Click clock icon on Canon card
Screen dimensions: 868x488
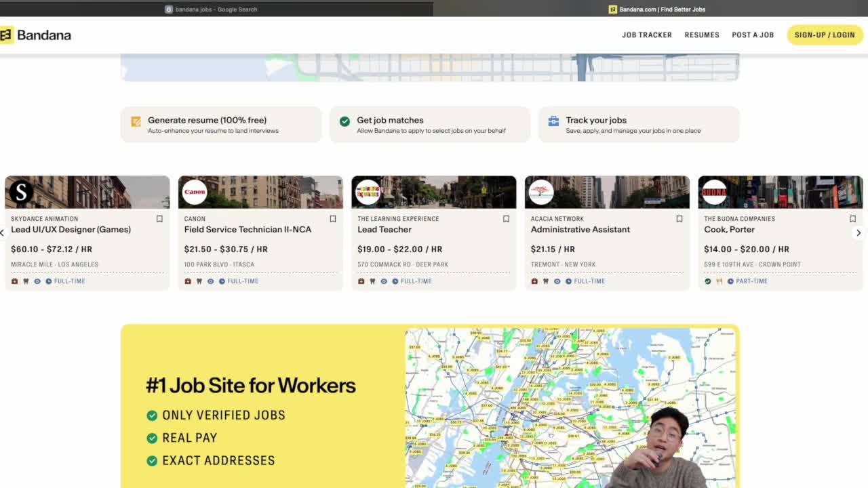pyautogui.click(x=222, y=281)
